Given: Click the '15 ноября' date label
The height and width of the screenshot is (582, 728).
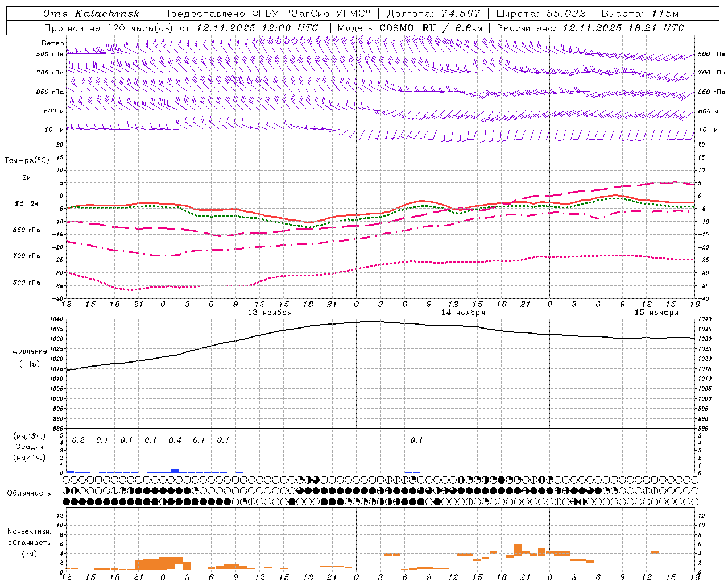Looking at the screenshot, I should [x=656, y=313].
